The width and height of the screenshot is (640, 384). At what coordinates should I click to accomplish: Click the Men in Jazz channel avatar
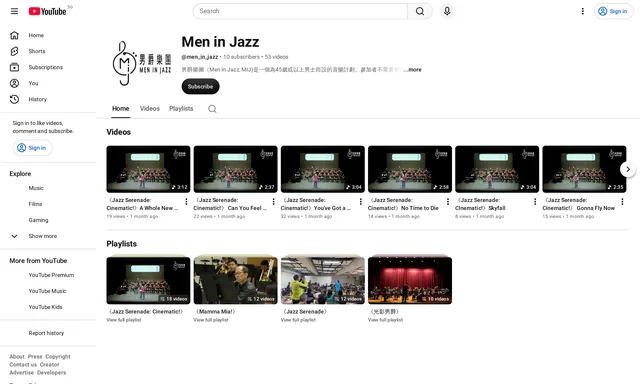pyautogui.click(x=141, y=64)
